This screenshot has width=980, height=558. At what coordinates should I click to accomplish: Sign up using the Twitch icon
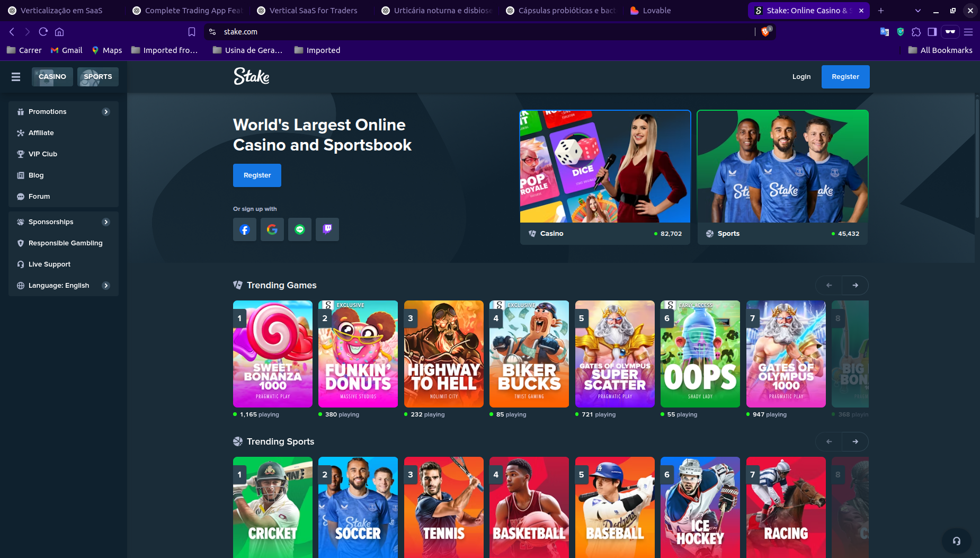tap(327, 229)
